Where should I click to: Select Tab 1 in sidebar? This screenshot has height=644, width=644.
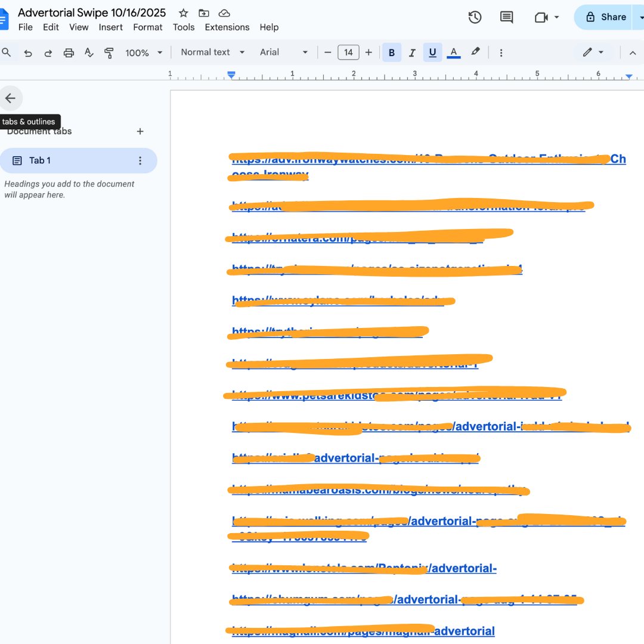(x=78, y=160)
